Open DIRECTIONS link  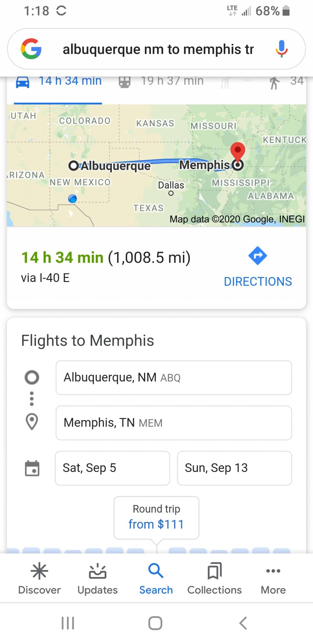[258, 282]
